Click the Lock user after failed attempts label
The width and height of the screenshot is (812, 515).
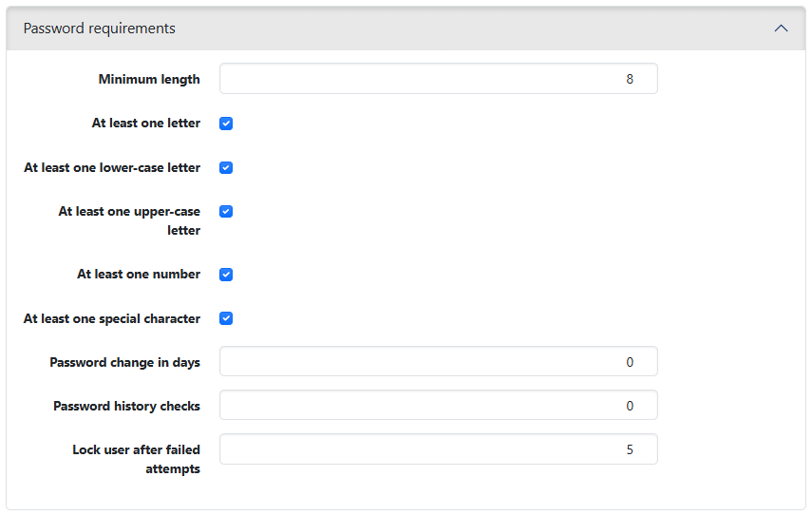coord(136,459)
